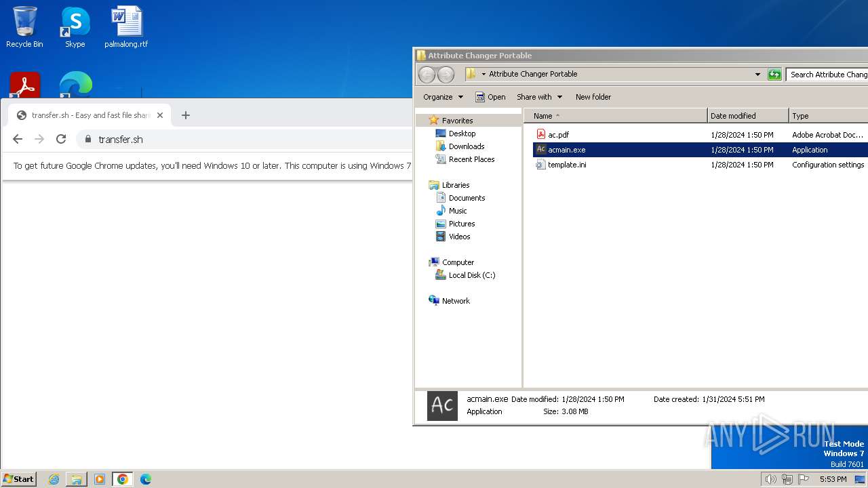Open the palmalong.rtf desktop file
868x488 pixels.
(126, 27)
